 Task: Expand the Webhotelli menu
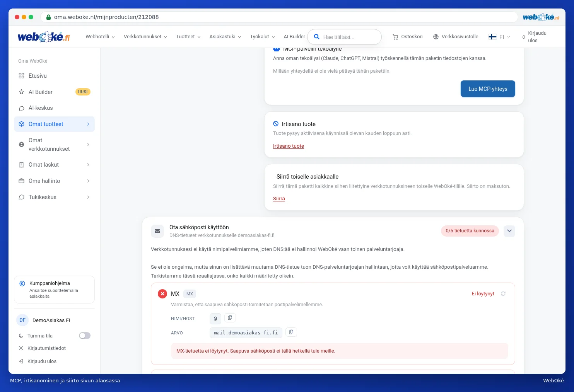point(100,37)
